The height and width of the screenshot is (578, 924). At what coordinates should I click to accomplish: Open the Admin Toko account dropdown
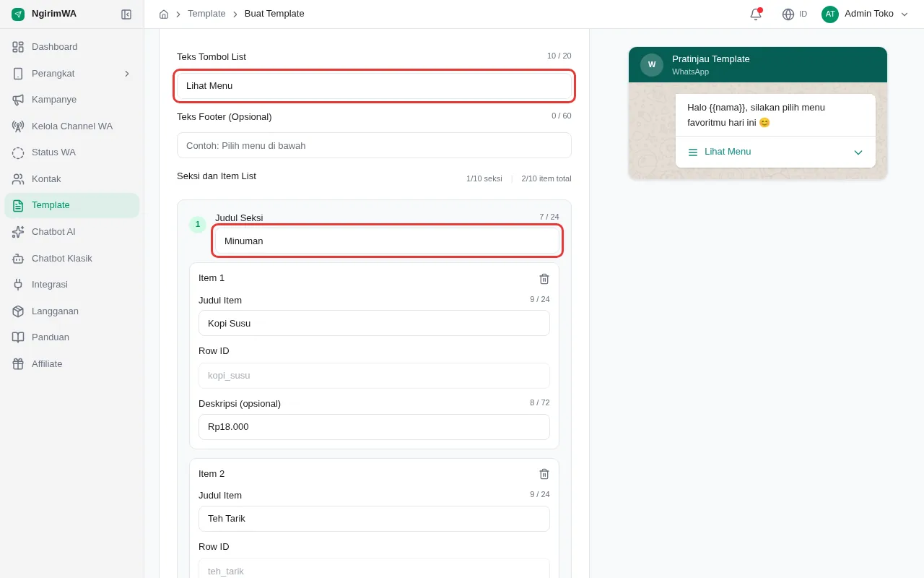[865, 14]
